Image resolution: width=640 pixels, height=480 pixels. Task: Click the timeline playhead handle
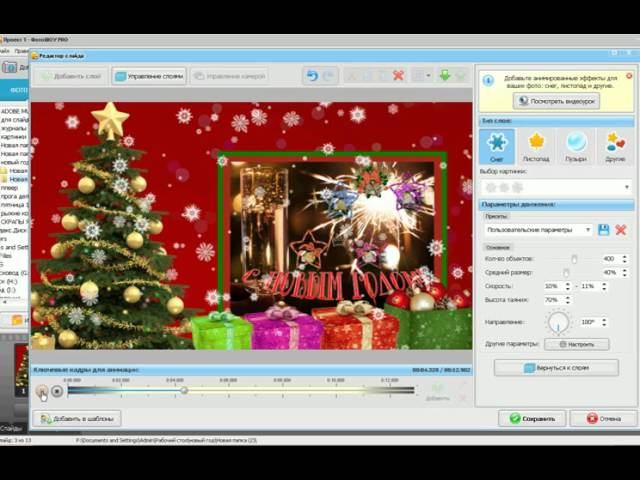pos(184,391)
